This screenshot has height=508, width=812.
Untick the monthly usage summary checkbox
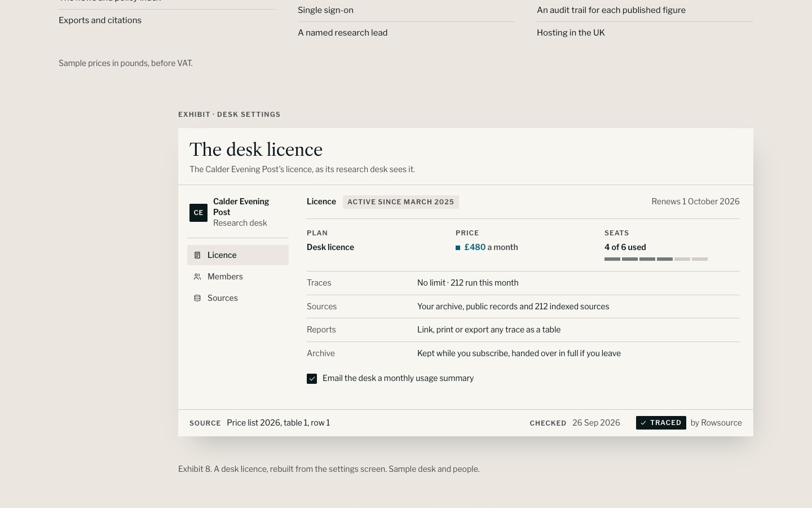pos(312,379)
